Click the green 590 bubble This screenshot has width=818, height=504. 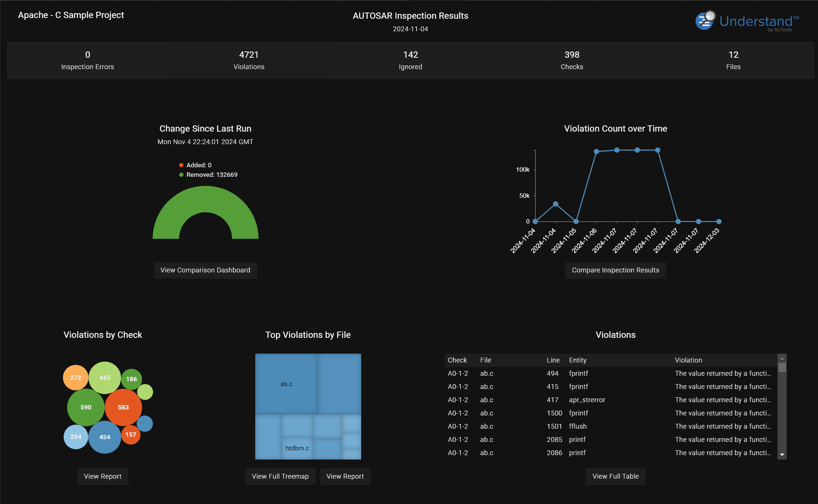click(86, 407)
